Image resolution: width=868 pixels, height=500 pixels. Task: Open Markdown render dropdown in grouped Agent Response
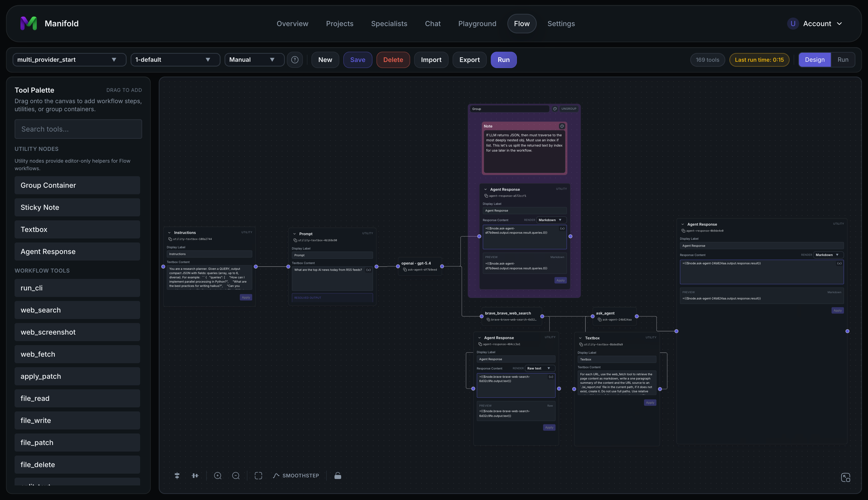tap(551, 220)
